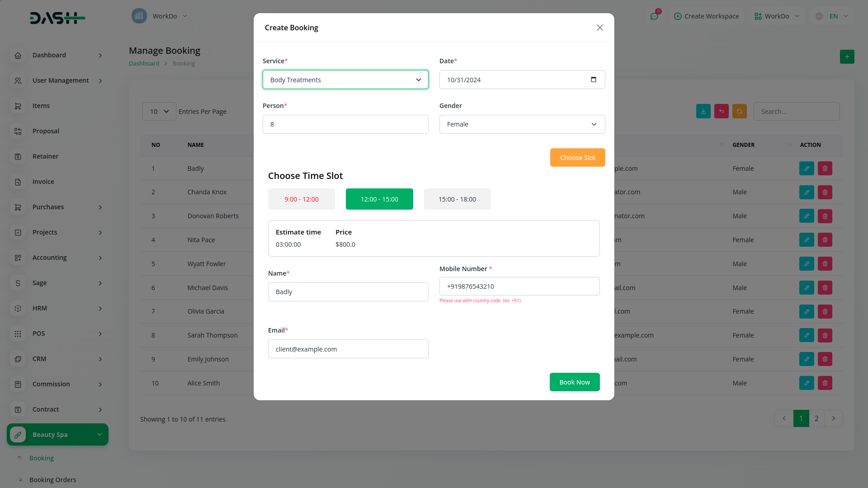Viewport: 868px width, 488px height.
Task: Select the 9:00 - 12:00 time slot
Action: (x=301, y=199)
